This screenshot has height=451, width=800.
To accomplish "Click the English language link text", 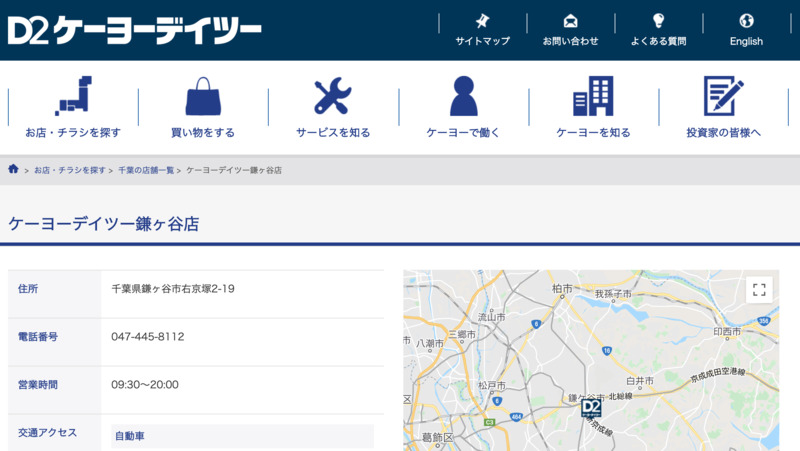I will [x=746, y=41].
